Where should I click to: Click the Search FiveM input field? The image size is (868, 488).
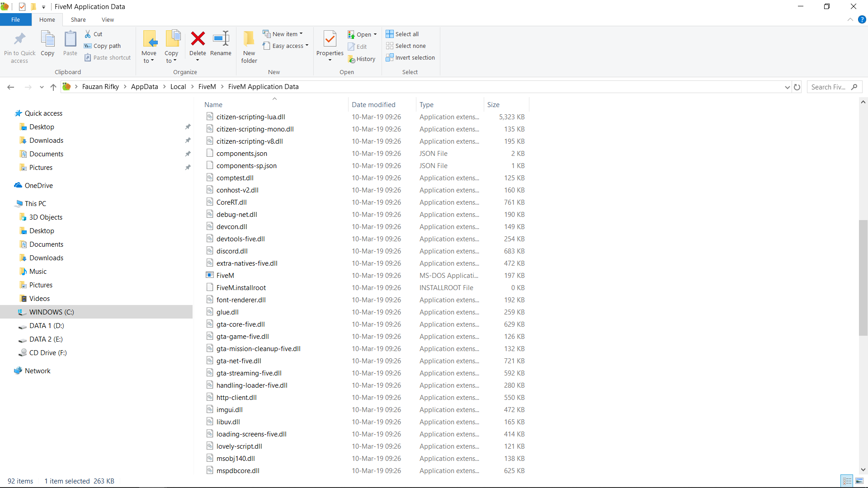(828, 87)
